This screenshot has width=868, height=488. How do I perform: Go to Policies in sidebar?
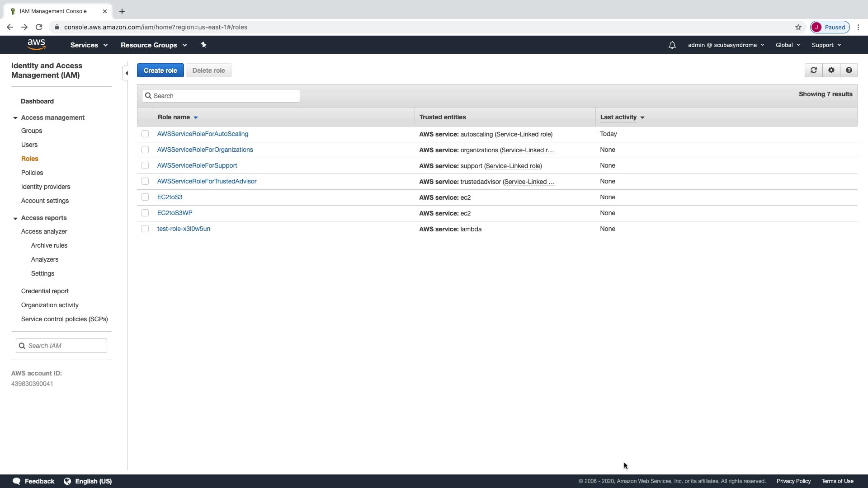pos(32,173)
